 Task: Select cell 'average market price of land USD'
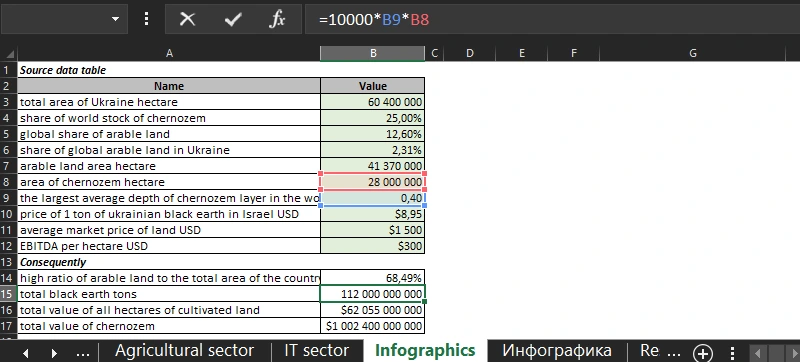169,230
